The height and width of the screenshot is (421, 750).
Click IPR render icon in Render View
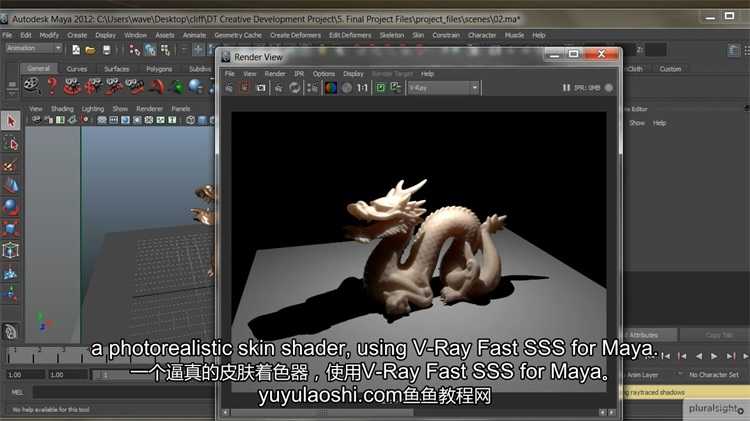[278, 88]
